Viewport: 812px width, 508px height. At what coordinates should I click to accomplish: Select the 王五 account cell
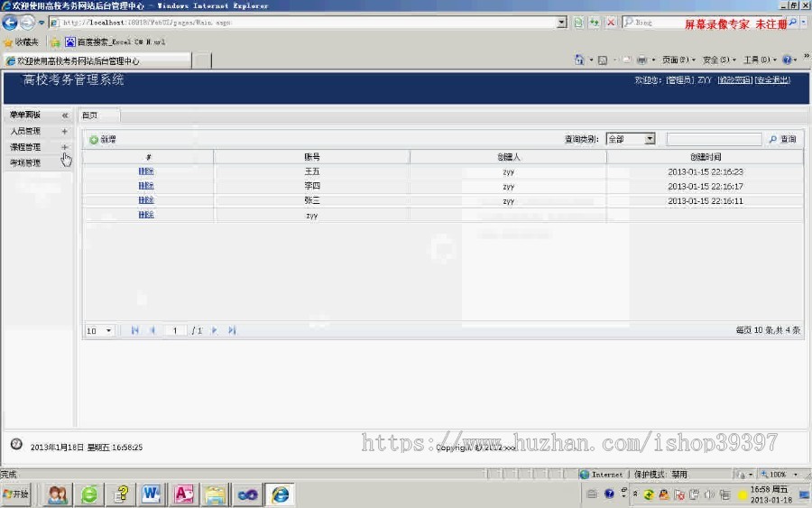point(312,171)
